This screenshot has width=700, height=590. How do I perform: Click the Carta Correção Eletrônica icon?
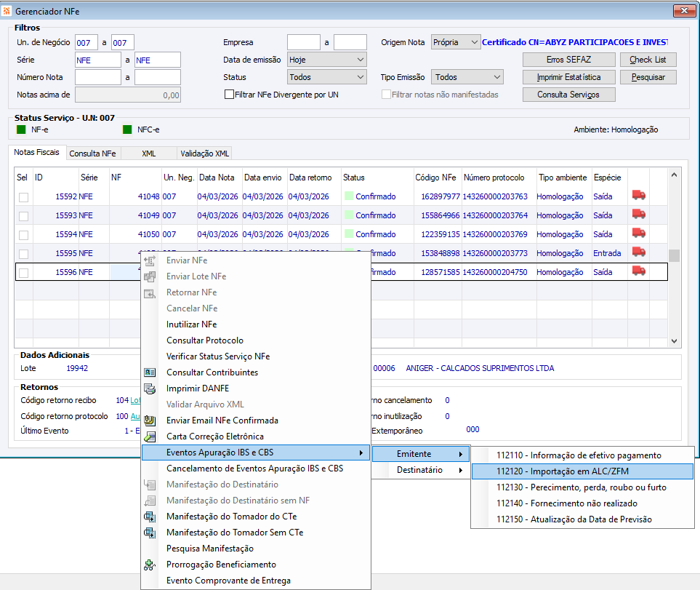click(150, 436)
